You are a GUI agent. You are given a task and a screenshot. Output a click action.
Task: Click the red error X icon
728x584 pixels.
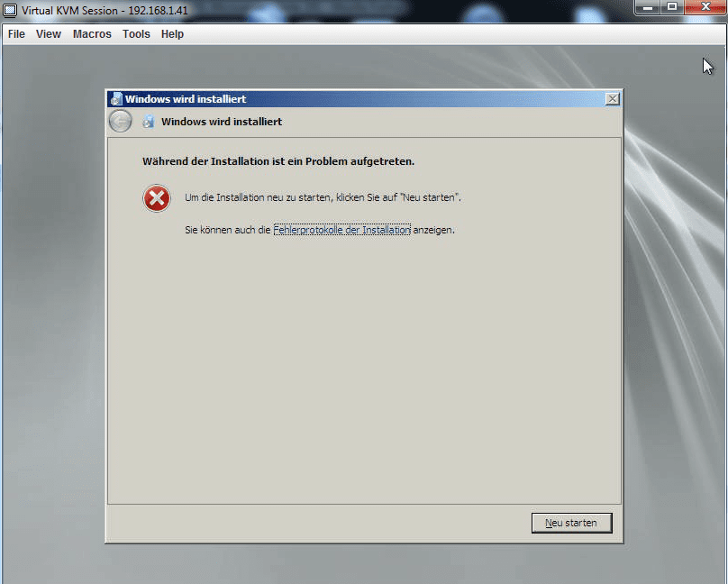coord(157,198)
